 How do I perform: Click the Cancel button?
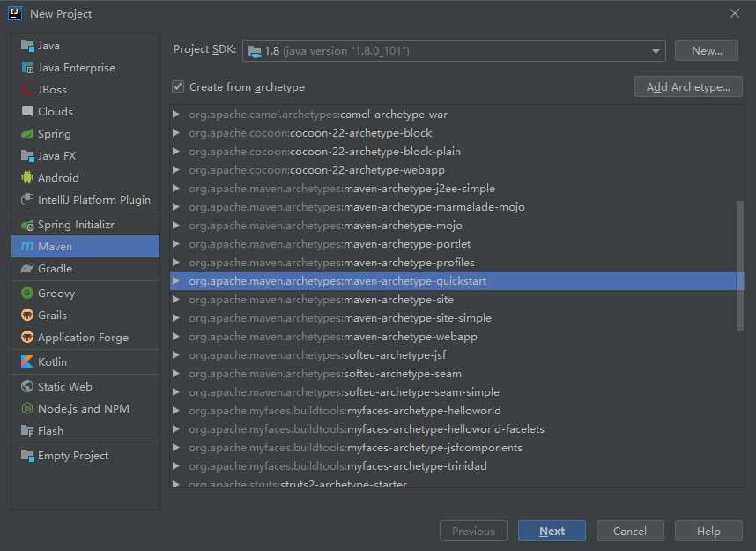click(x=630, y=532)
